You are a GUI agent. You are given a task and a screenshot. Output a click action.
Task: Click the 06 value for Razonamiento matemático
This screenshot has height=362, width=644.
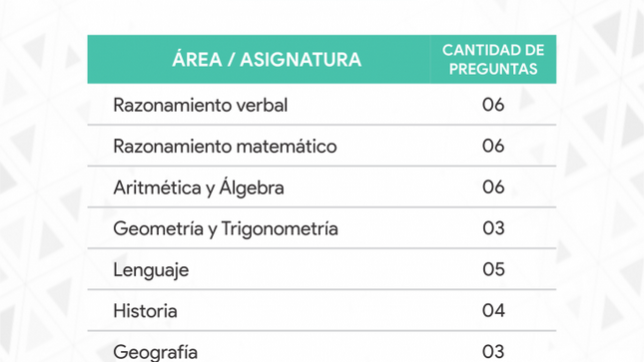tap(493, 146)
